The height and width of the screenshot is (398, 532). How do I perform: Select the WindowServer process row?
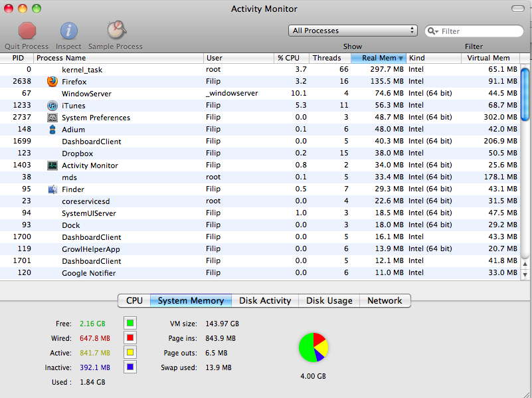pyautogui.click(x=260, y=93)
